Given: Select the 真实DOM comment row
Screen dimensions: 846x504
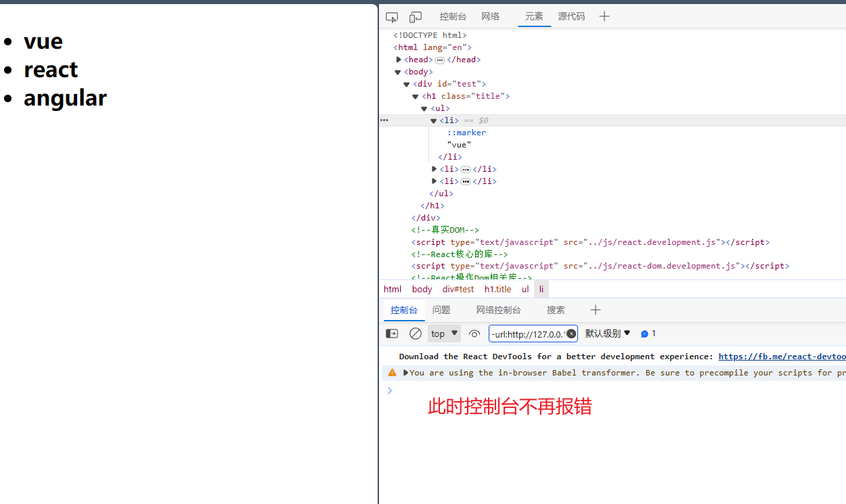Looking at the screenshot, I should (x=445, y=230).
